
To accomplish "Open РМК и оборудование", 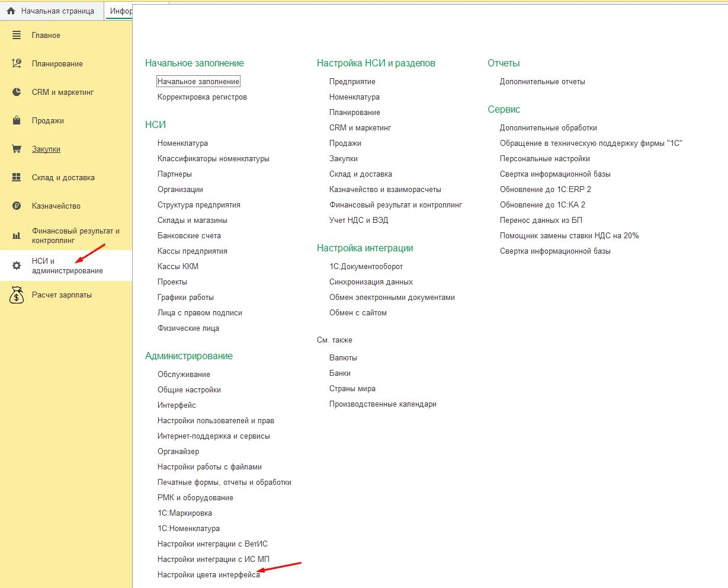I will point(195,498).
